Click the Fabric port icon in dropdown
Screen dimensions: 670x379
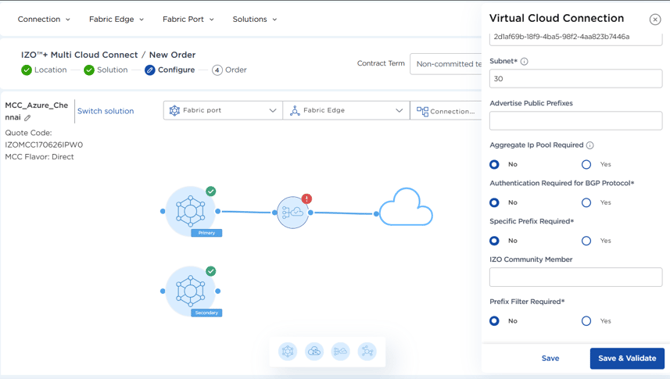coord(174,111)
